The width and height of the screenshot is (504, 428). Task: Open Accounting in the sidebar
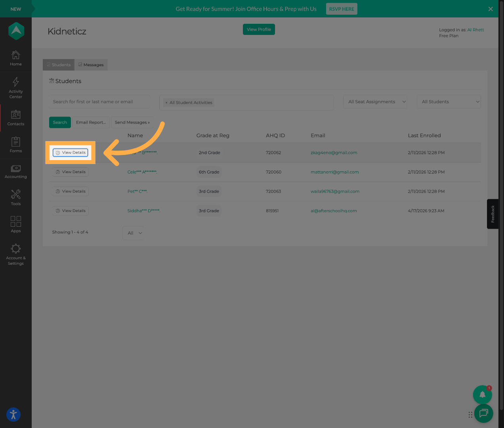click(16, 172)
